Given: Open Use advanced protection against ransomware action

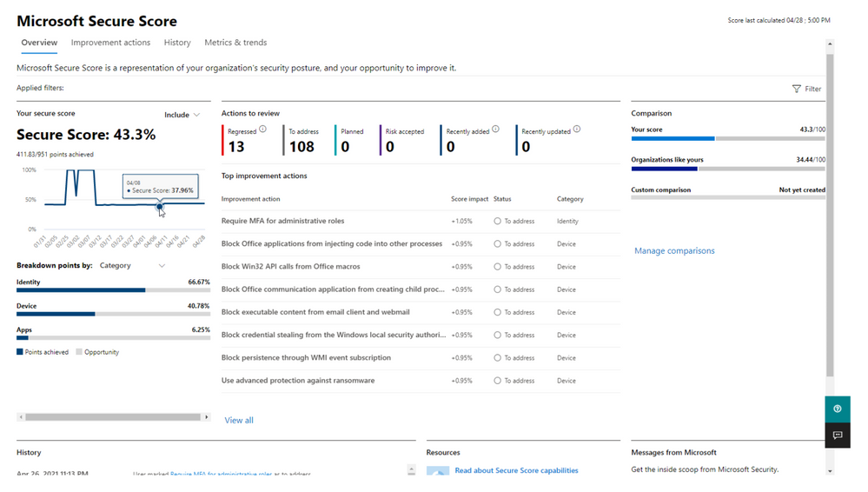Looking at the screenshot, I should point(298,381).
